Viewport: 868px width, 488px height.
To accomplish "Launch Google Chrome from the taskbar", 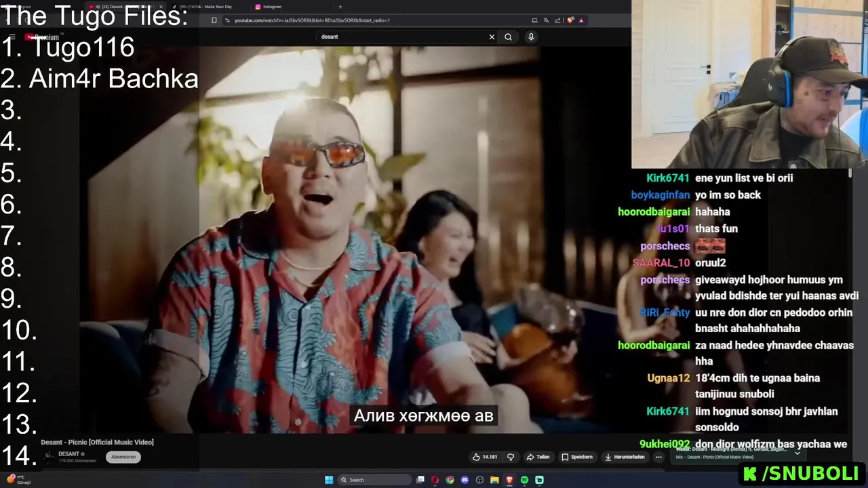I will [450, 480].
